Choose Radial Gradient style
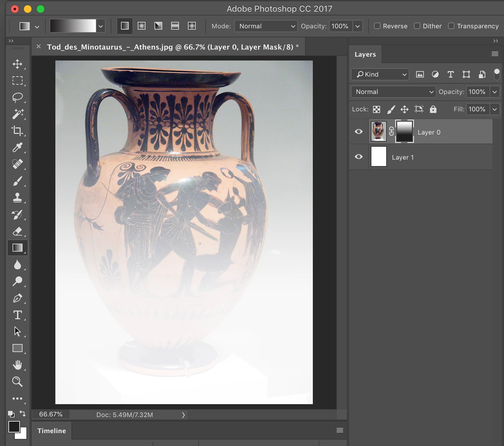 click(142, 26)
